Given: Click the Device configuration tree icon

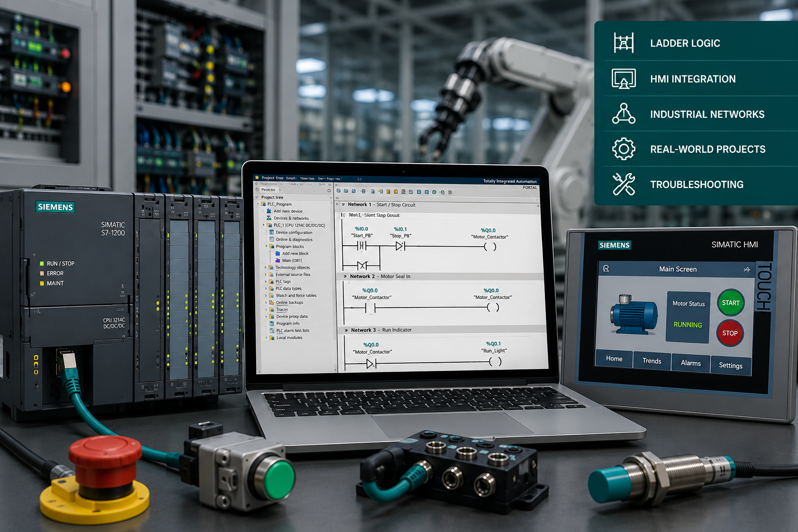Looking at the screenshot, I should tap(272, 232).
